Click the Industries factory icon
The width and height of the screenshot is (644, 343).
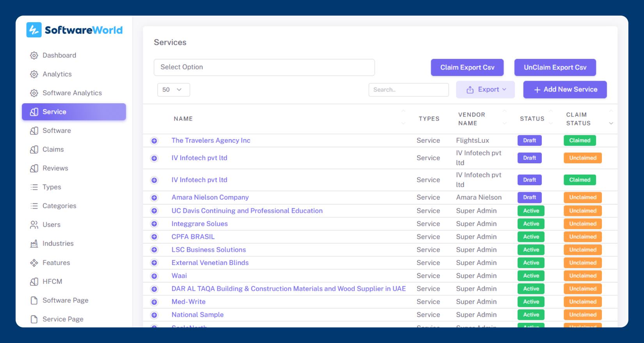point(34,244)
